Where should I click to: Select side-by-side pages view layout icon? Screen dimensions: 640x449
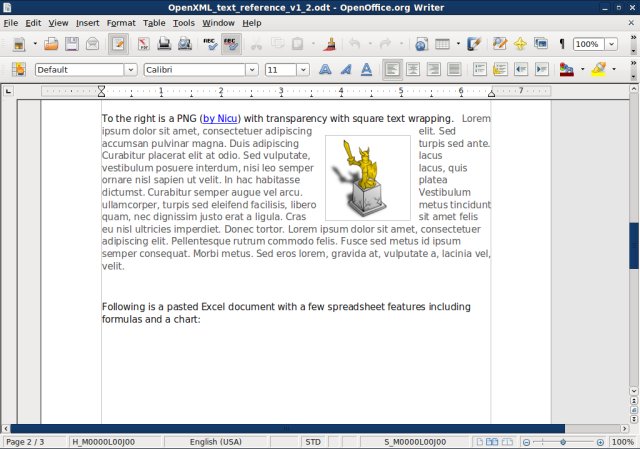pos(492,442)
